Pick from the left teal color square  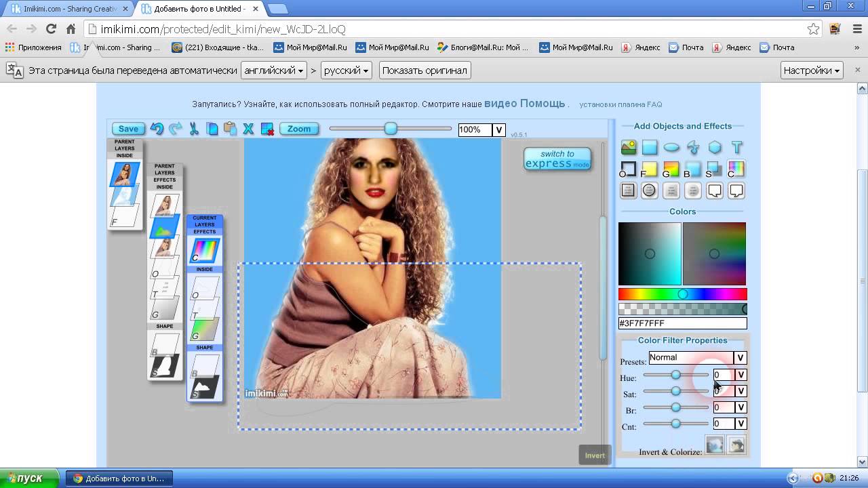(650, 253)
